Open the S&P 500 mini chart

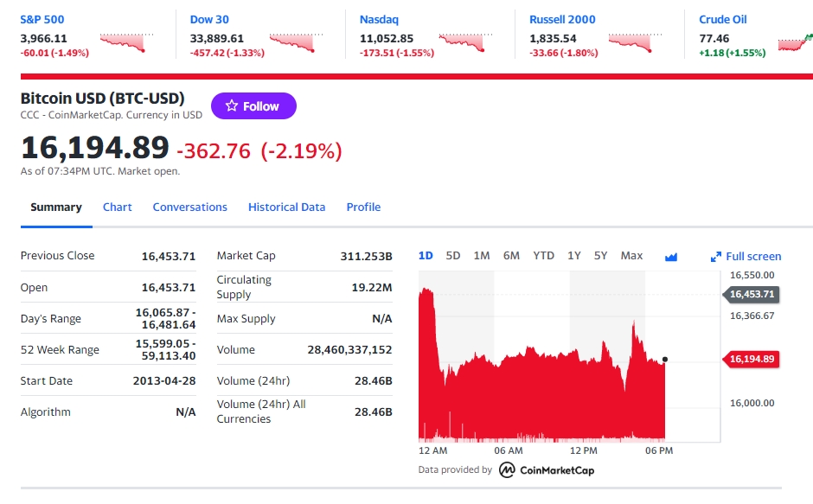[127, 42]
